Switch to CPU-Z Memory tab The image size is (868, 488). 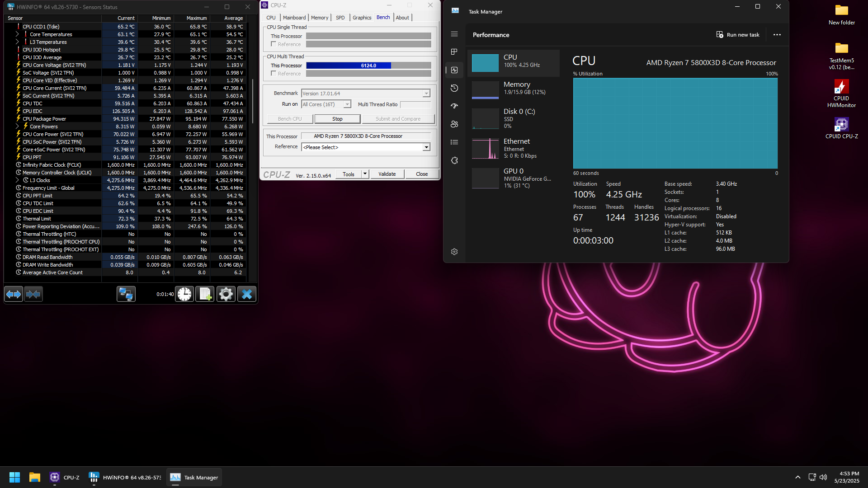point(320,18)
